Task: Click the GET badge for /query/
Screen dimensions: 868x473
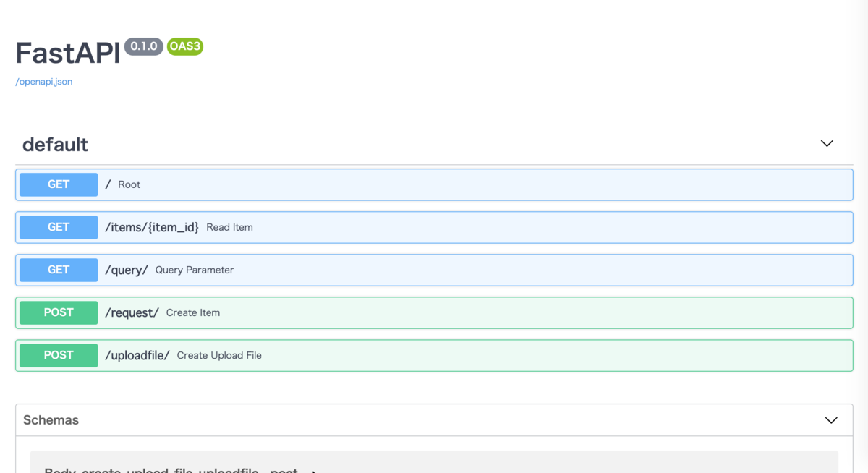Action: [x=59, y=270]
